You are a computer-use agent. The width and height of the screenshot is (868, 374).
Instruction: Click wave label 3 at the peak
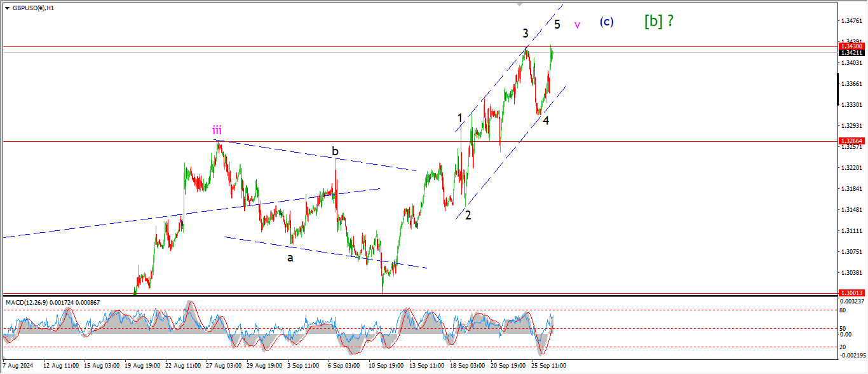coord(526,34)
